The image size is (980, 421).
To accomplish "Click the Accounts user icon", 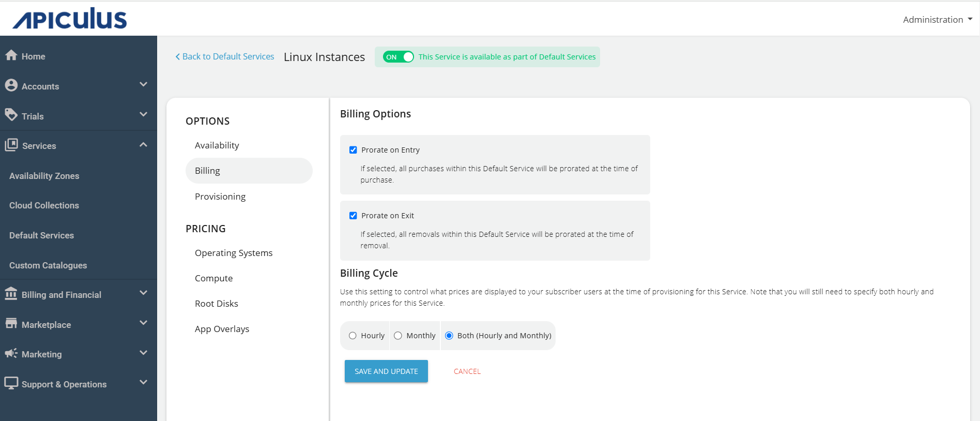I will coord(11,85).
